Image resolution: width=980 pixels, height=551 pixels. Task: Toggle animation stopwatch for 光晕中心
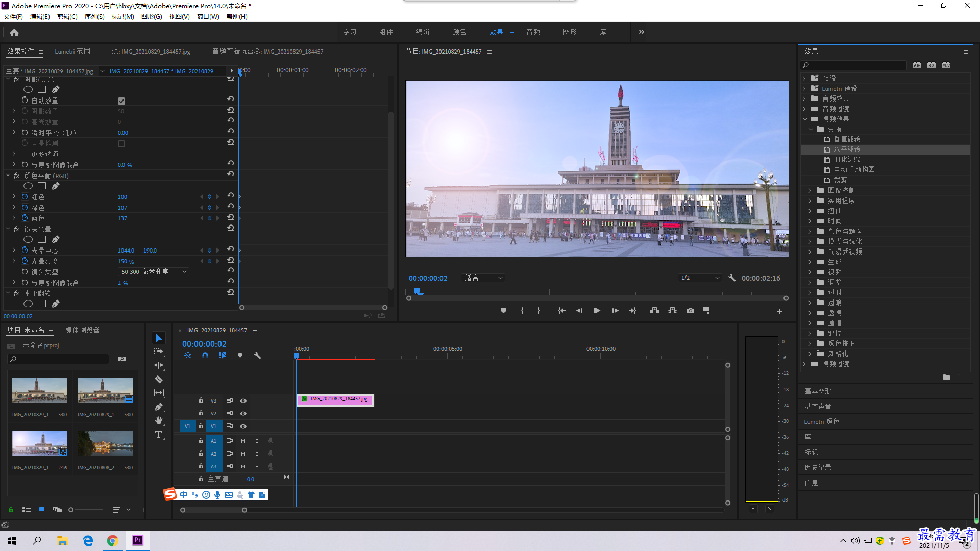pos(24,251)
